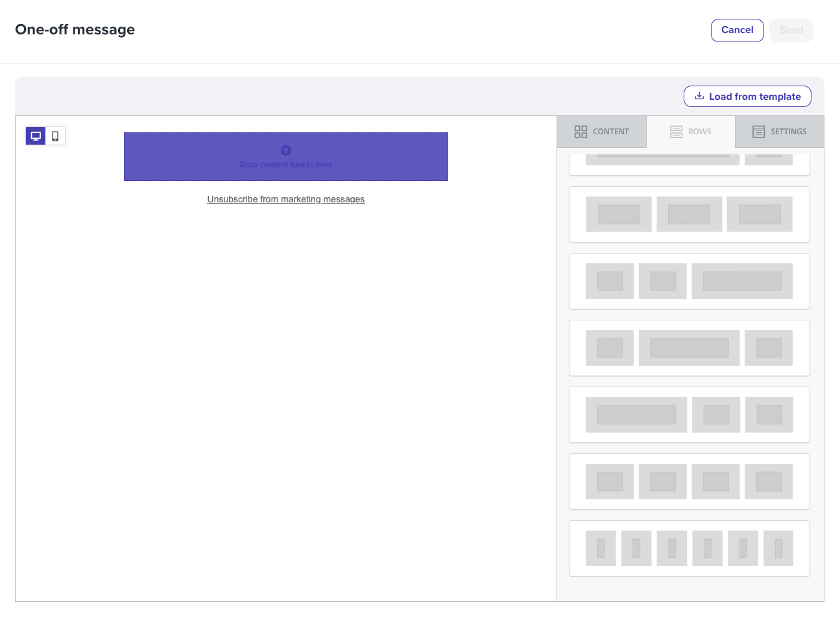Click the Content grid icon
Screen dimensions: 840x620
coord(581,131)
